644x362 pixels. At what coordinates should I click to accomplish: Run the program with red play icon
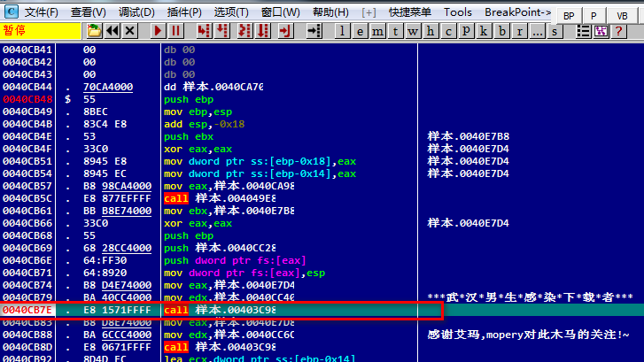pyautogui.click(x=159, y=31)
